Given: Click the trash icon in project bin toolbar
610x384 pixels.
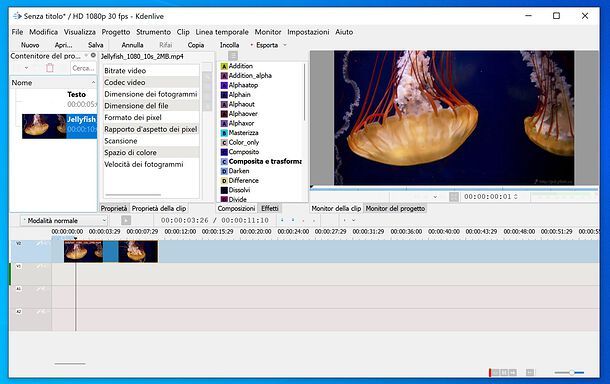Looking at the screenshot, I should [50, 68].
